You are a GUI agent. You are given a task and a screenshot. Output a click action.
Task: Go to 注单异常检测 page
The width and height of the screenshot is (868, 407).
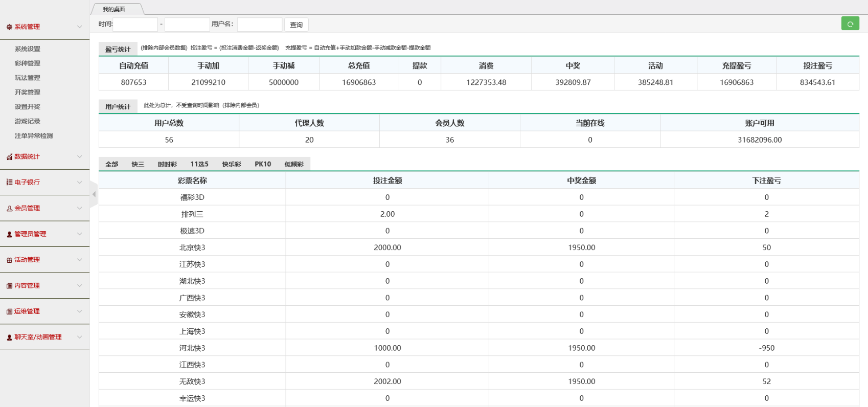point(34,136)
